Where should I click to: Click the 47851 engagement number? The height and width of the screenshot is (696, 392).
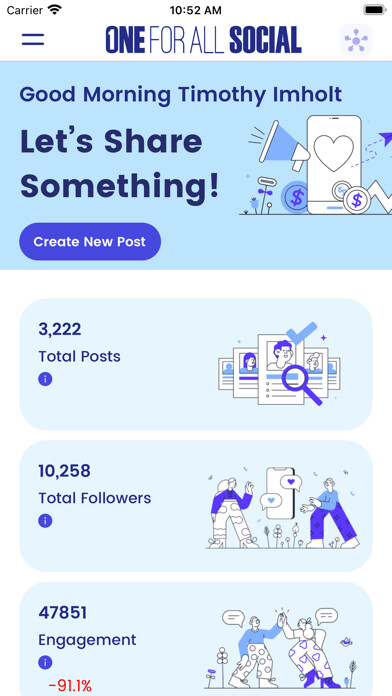tap(63, 613)
